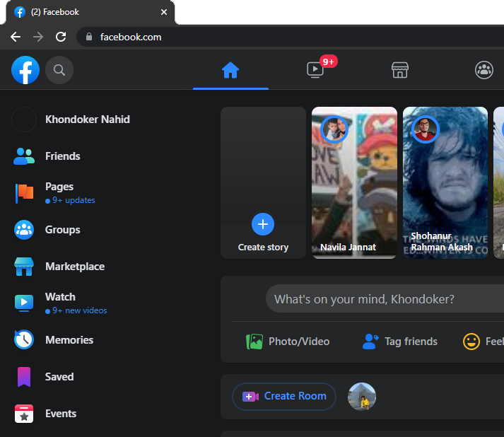Click the plus icon to create story
This screenshot has height=437, width=504.
click(263, 224)
